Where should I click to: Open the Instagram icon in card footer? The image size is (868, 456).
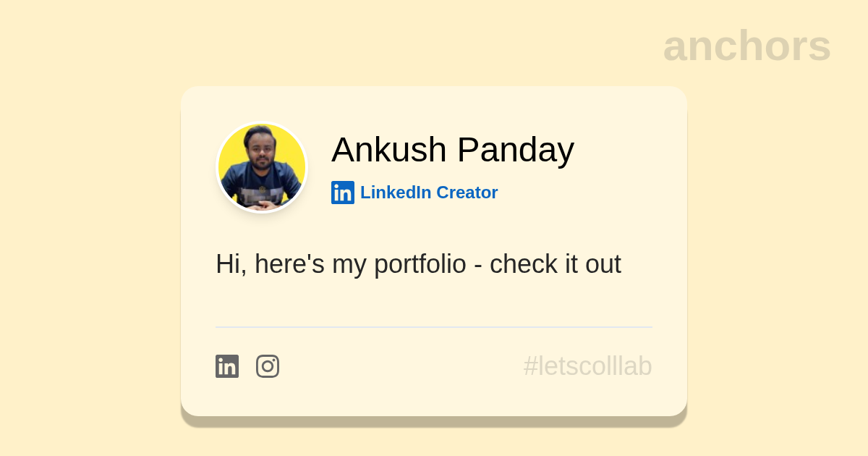click(x=268, y=366)
